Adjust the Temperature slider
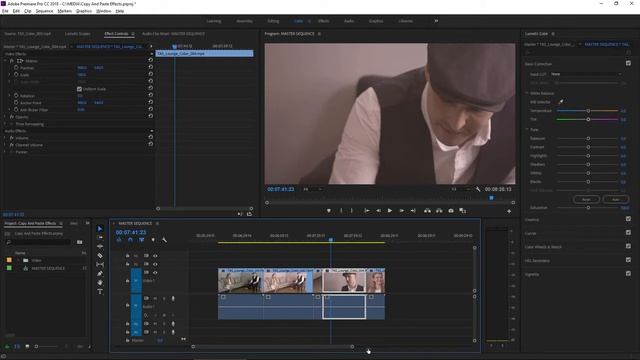Screen dimensions: 640x360 (x=588, y=111)
